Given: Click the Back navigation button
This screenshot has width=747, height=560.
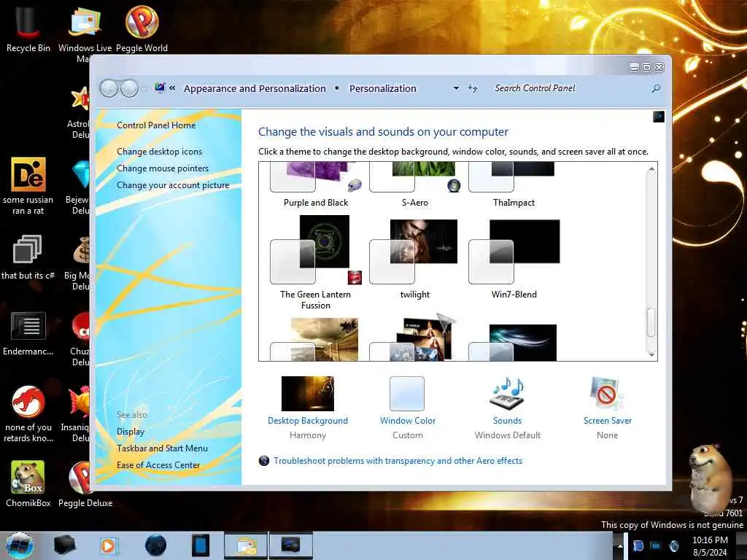Looking at the screenshot, I should click(x=109, y=88).
